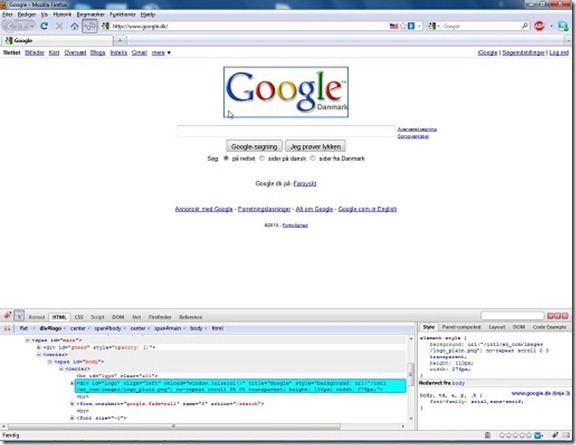
Task: Open the red Adblock Plus toolbar icon
Action: click(x=539, y=26)
